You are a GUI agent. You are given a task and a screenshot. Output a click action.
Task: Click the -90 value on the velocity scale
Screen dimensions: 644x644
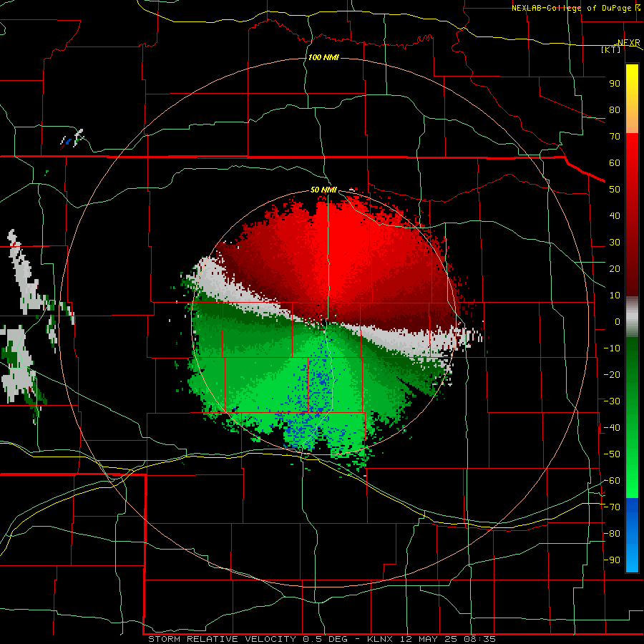[612, 560]
